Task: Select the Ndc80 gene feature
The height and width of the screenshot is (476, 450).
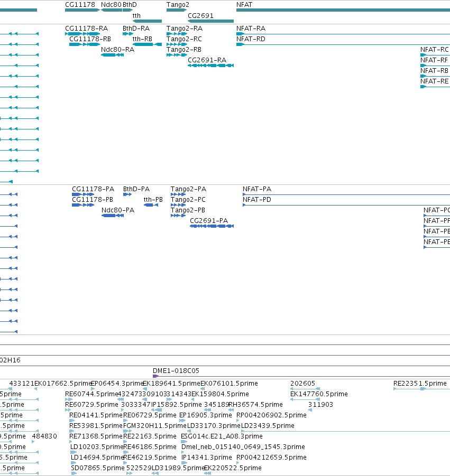Action: coord(112,10)
